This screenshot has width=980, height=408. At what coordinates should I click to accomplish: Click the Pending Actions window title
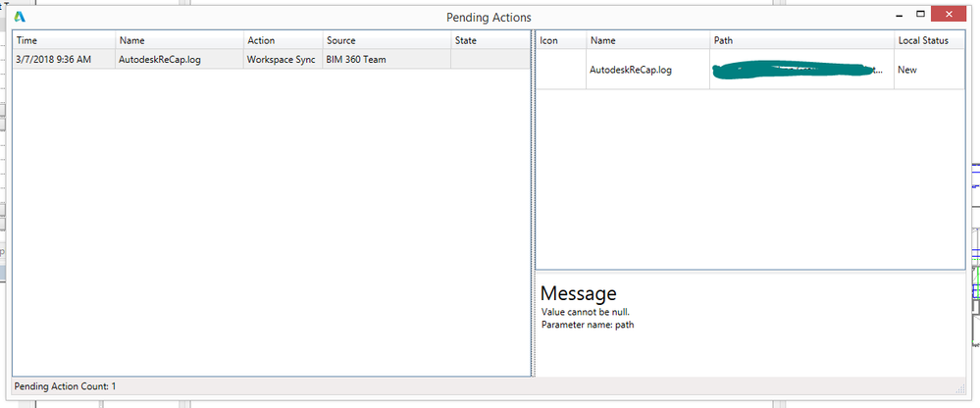(x=489, y=18)
